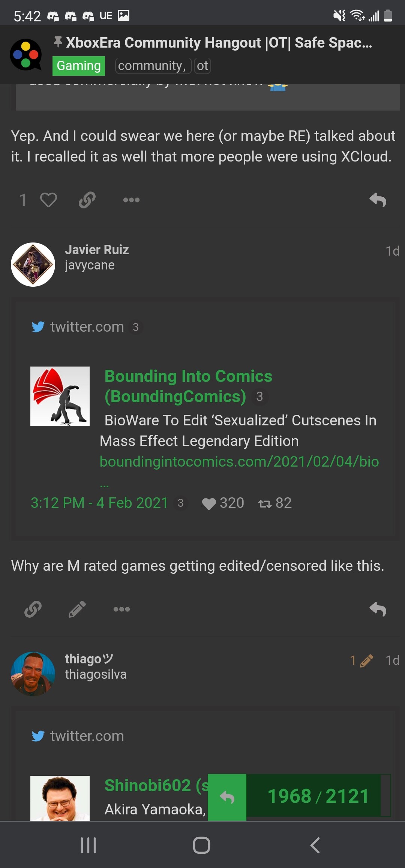Image resolution: width=405 pixels, height=868 pixels.
Task: Reply to the XCloud post
Action: (378, 200)
